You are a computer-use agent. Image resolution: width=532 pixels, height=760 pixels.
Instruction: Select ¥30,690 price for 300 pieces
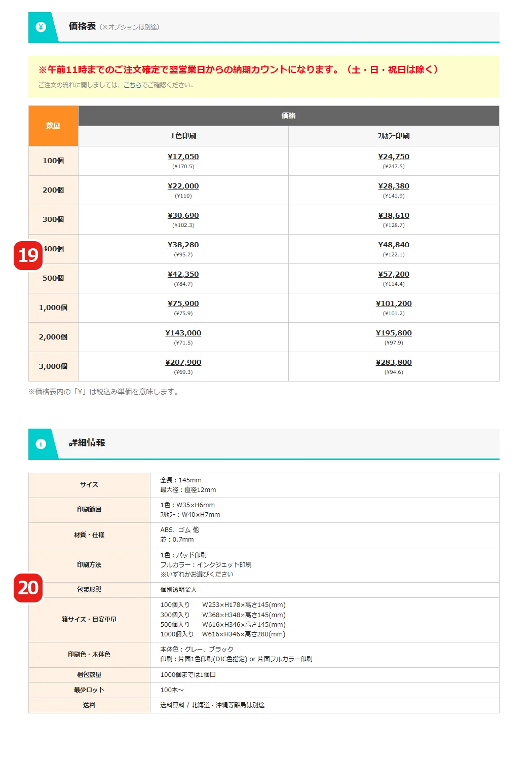click(183, 215)
